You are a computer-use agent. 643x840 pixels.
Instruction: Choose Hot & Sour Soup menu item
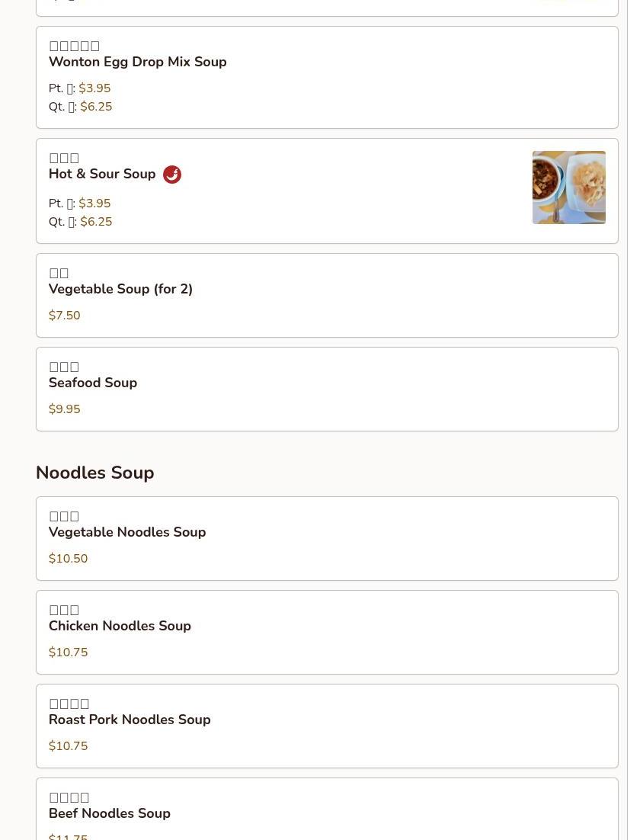tap(327, 191)
